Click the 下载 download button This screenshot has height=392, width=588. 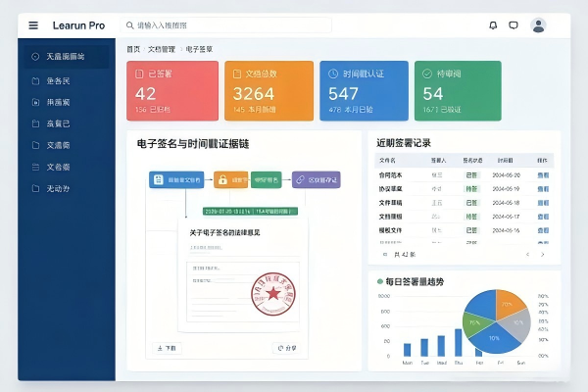(167, 348)
